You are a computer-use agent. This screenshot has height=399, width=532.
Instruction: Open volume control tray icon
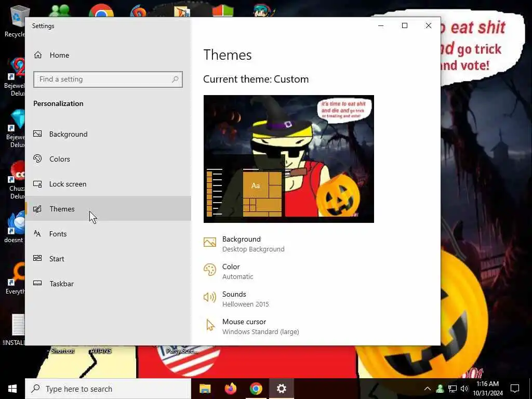(x=464, y=389)
